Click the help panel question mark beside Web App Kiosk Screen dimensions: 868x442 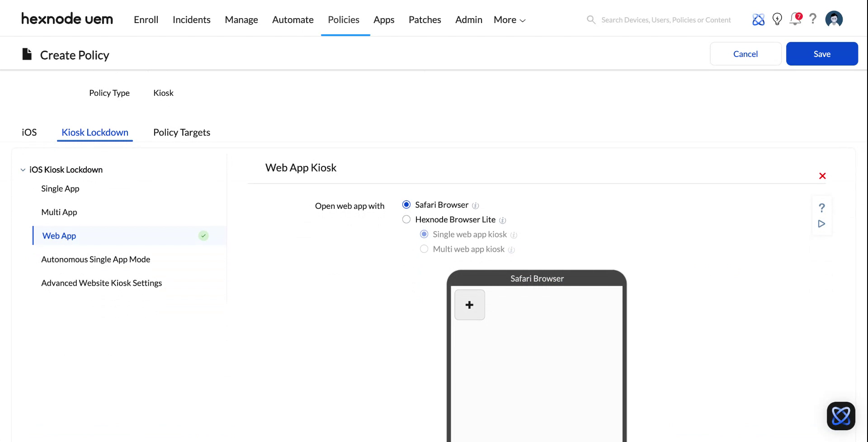[x=822, y=208]
